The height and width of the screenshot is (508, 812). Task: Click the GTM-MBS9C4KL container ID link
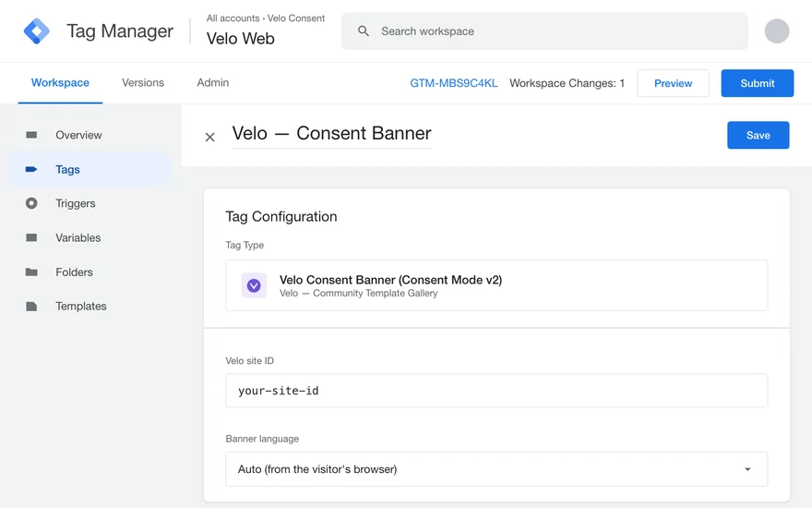[x=454, y=83]
